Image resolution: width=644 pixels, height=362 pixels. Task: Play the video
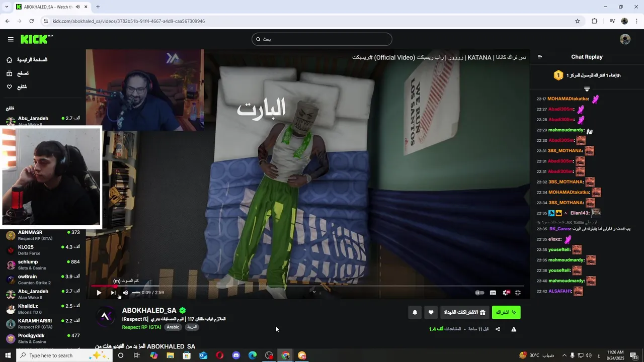point(99,293)
